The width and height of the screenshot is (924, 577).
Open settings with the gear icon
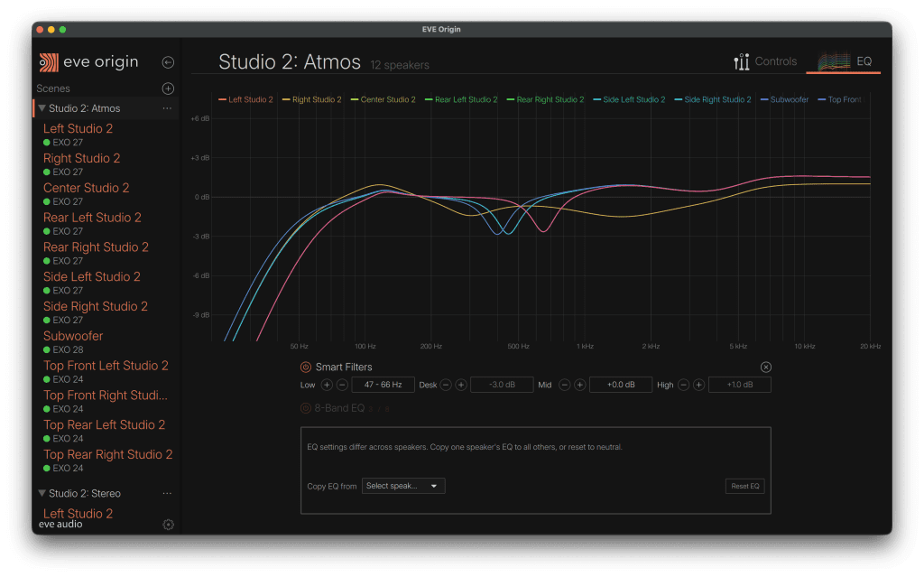click(168, 525)
